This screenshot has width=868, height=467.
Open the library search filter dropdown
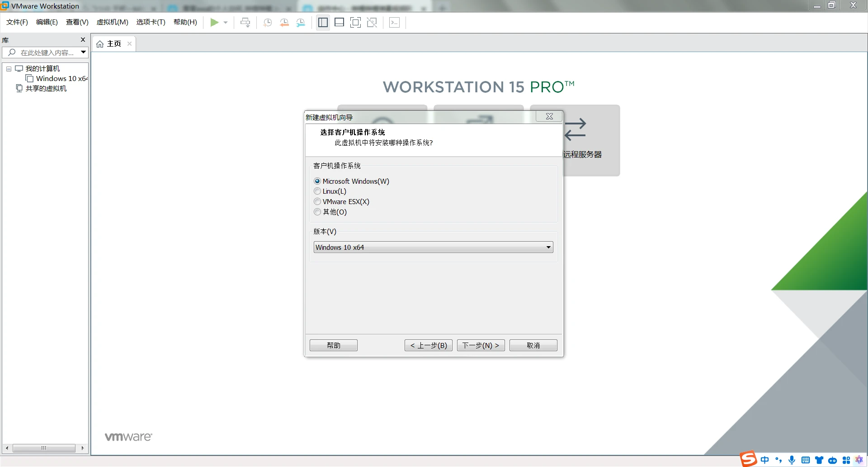84,52
